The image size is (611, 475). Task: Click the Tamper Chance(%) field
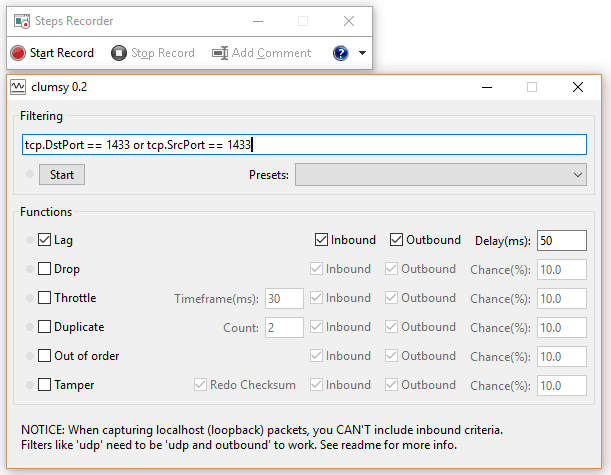(562, 385)
